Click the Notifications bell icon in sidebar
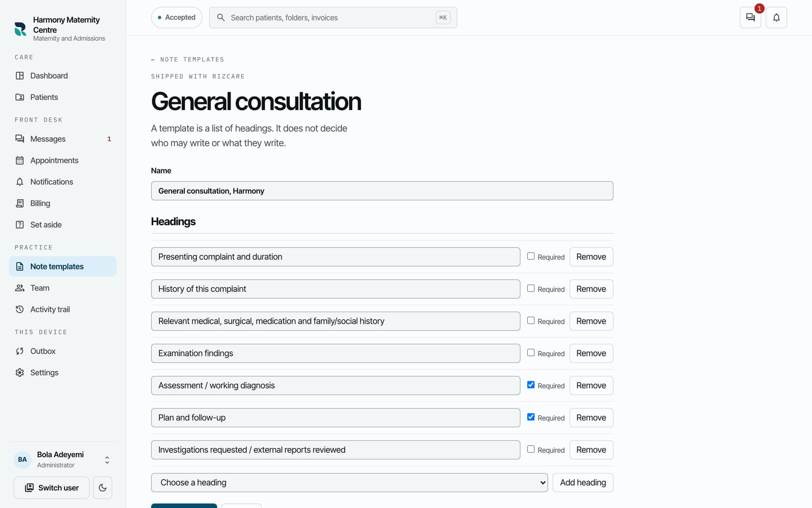 (20, 182)
